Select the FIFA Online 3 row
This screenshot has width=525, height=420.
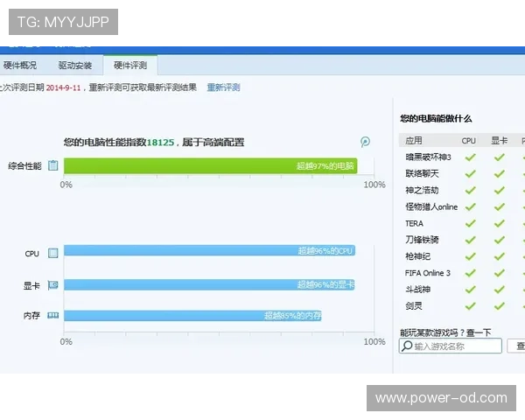(x=462, y=273)
